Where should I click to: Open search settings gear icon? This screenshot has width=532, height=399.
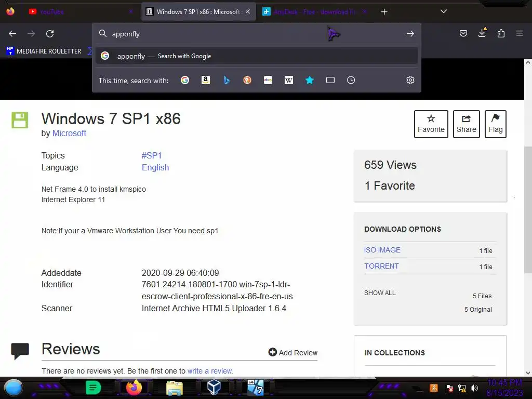click(x=410, y=80)
